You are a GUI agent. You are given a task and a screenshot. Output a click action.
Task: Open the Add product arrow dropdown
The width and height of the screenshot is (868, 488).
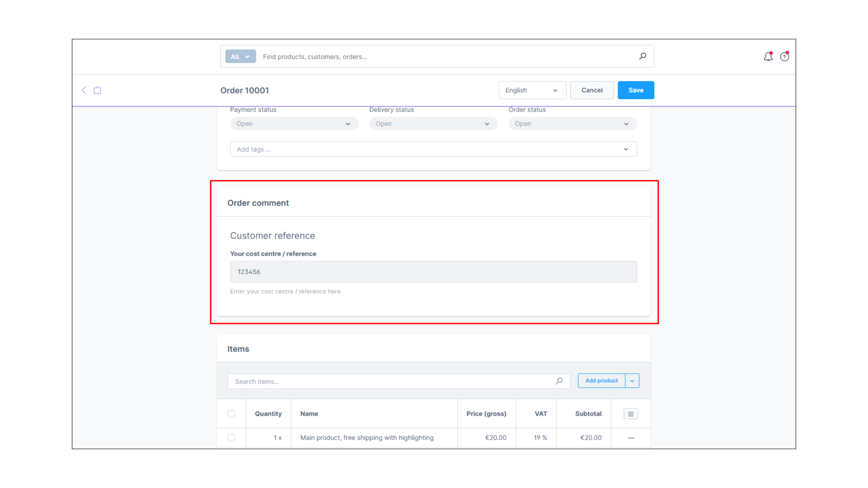point(632,380)
